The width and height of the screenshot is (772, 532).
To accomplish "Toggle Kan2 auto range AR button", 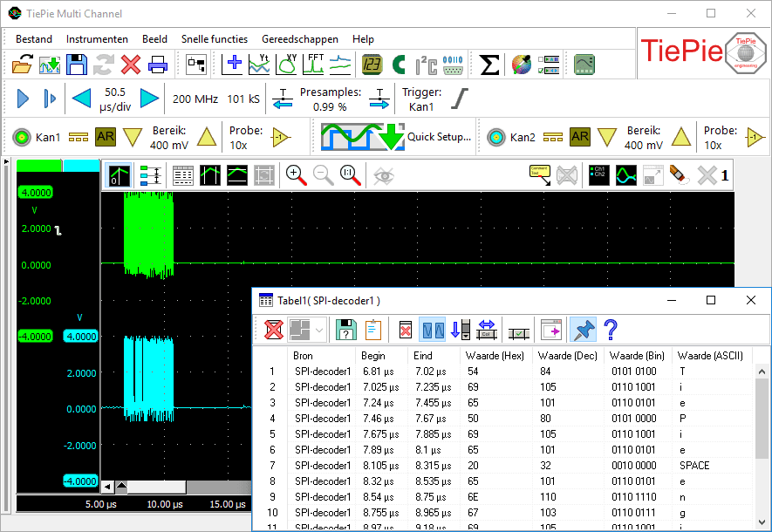I will point(580,137).
